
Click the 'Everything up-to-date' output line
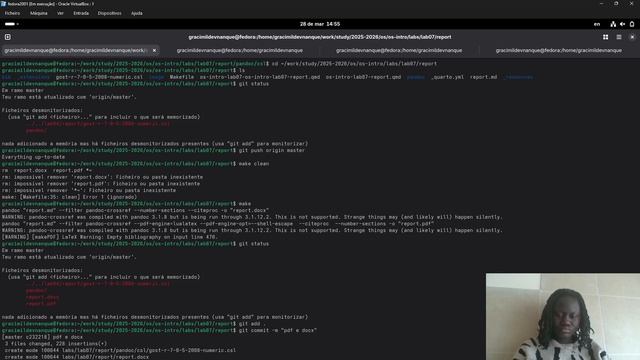click(x=33, y=157)
